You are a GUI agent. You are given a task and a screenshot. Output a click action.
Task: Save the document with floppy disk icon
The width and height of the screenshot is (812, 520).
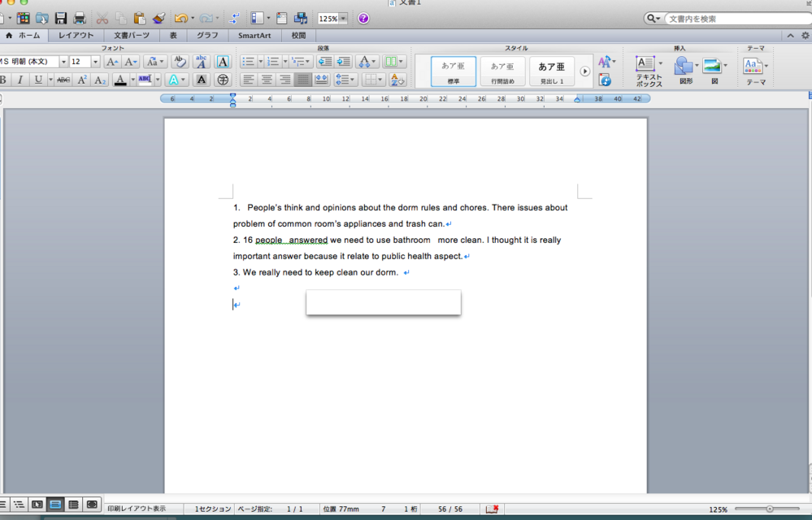coord(61,19)
